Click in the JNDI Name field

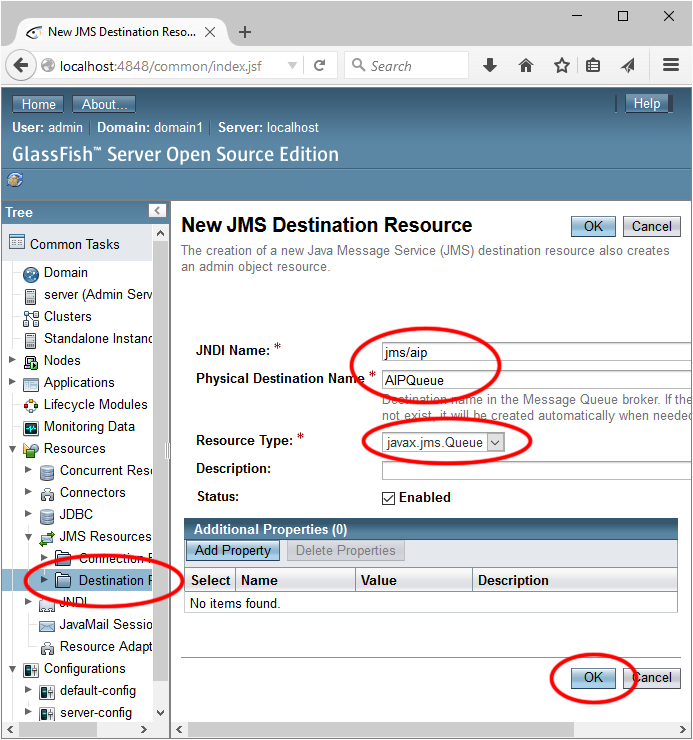pyautogui.click(x=537, y=353)
